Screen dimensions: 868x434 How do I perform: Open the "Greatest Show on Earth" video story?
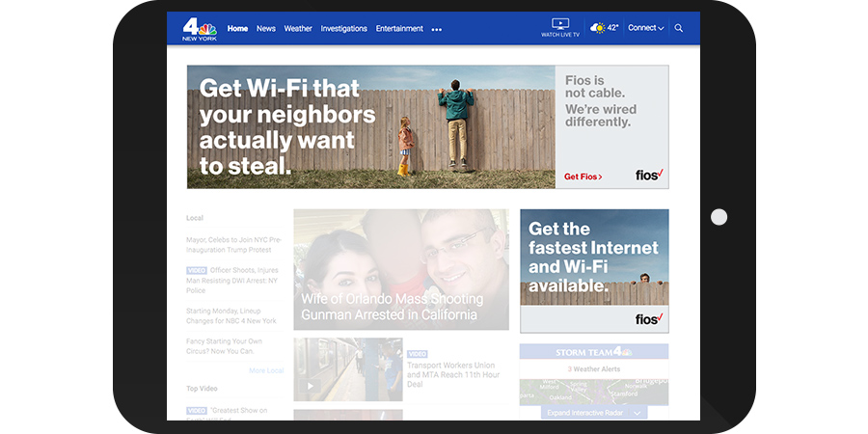(227, 413)
